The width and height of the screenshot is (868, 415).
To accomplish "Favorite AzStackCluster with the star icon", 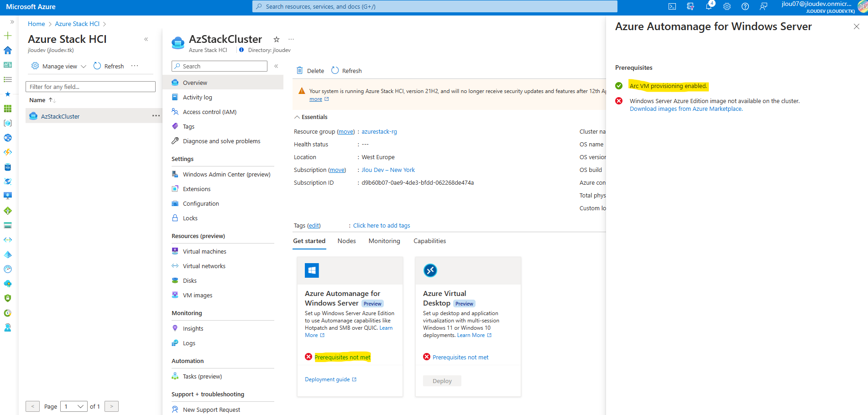I will (277, 39).
